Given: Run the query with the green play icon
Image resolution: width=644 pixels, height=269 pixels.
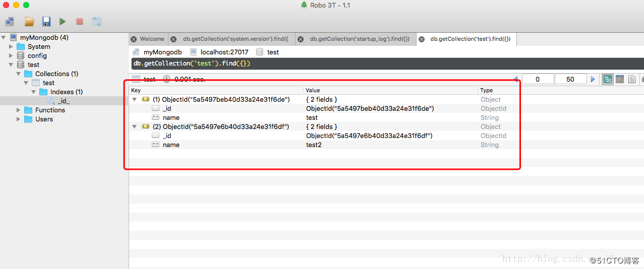Looking at the screenshot, I should pos(63,22).
